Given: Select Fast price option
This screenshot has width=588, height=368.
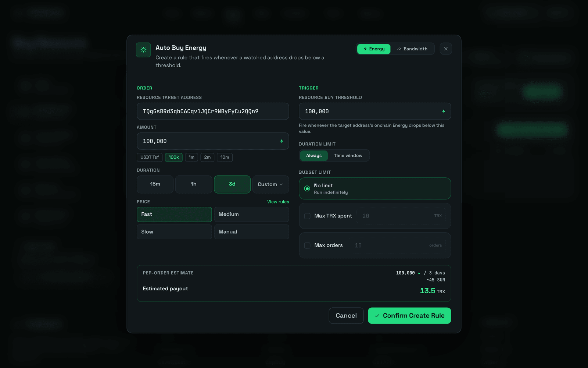Looking at the screenshot, I should coord(174,215).
